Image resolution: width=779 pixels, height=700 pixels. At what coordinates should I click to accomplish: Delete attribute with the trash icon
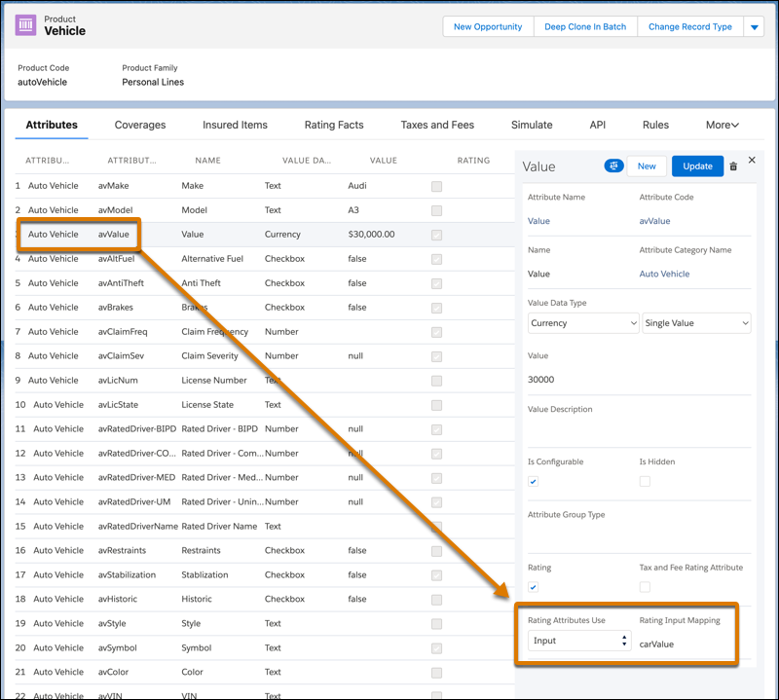pyautogui.click(x=733, y=166)
